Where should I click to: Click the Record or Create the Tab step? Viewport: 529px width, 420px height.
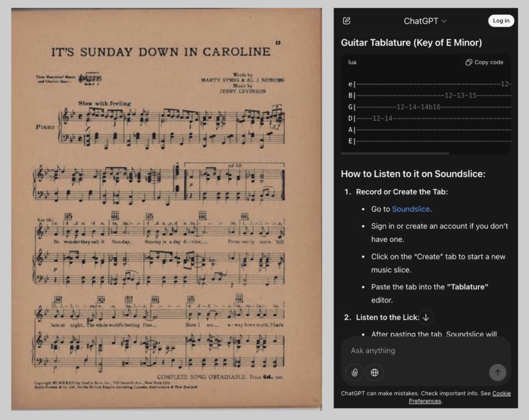[402, 192]
